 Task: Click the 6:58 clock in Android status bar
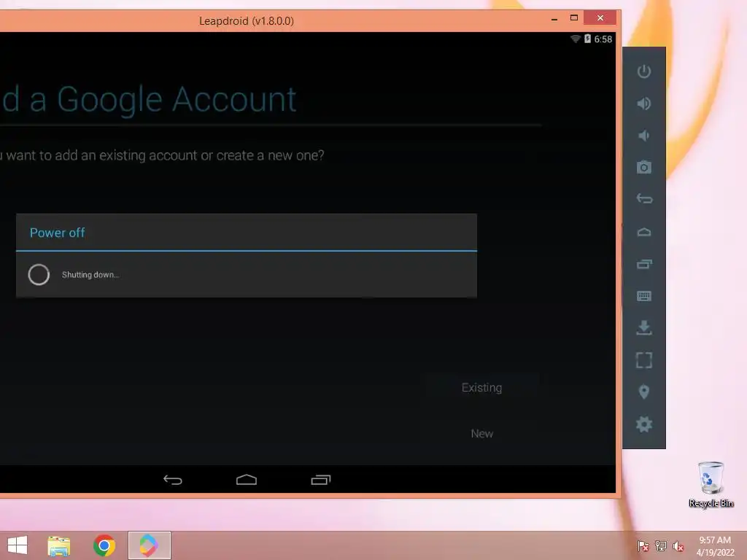(x=603, y=39)
